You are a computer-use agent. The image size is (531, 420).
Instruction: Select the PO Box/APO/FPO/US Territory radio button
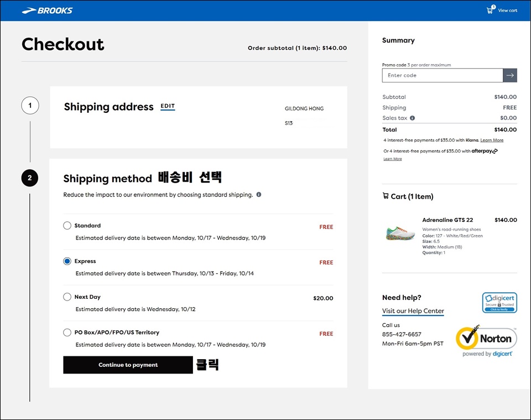click(x=67, y=332)
